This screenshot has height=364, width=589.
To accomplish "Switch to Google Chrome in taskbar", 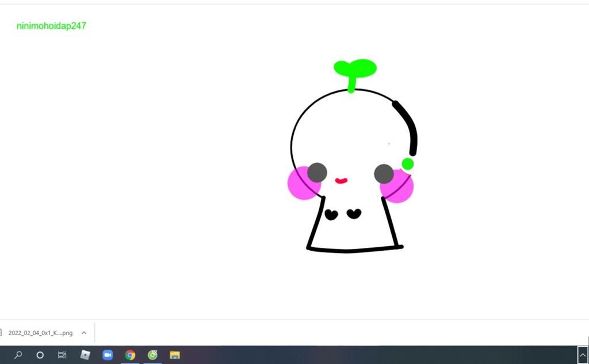I will click(x=130, y=355).
